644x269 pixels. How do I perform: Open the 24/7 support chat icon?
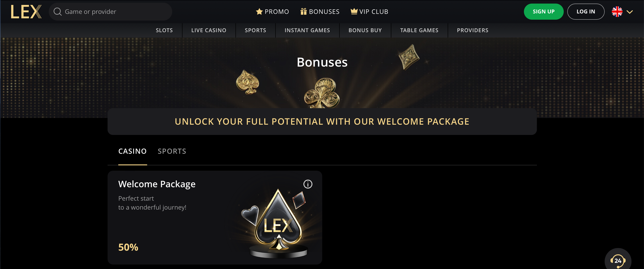pyautogui.click(x=618, y=261)
